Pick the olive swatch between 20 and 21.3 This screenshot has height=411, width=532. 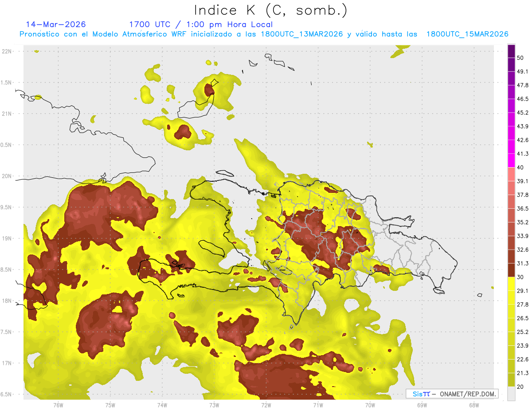coord(511,380)
